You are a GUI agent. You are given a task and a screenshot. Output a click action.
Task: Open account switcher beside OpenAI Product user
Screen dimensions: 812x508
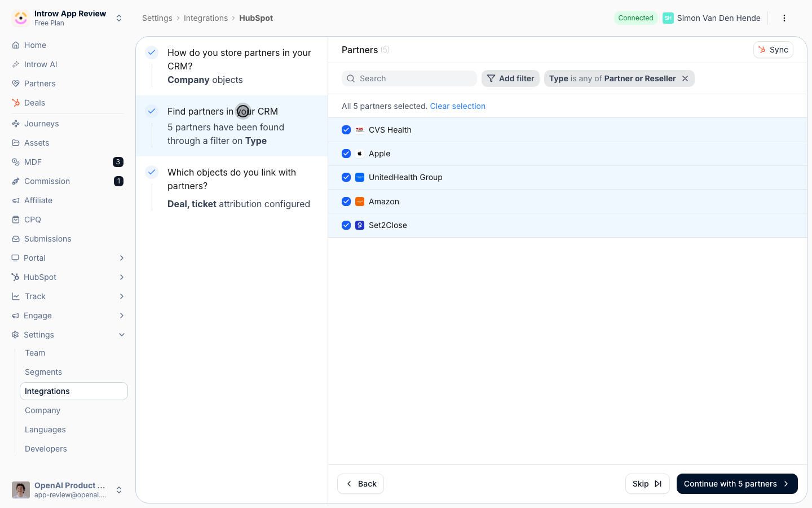click(x=119, y=490)
